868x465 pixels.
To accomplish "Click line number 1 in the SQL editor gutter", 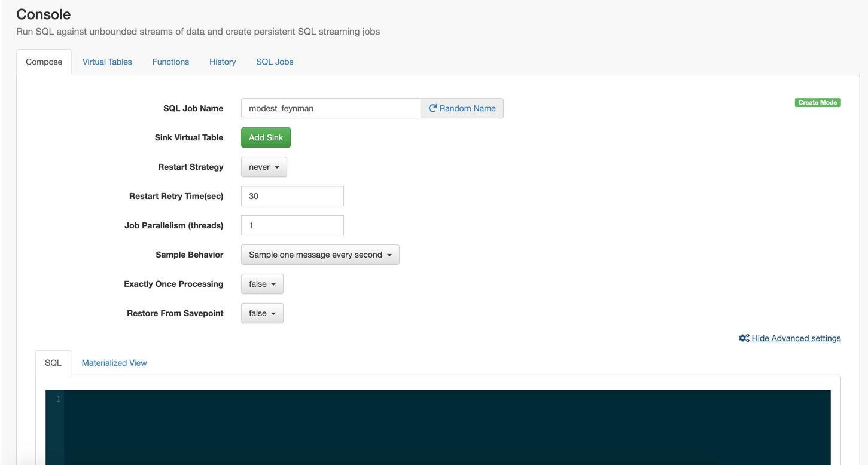I will tap(59, 399).
